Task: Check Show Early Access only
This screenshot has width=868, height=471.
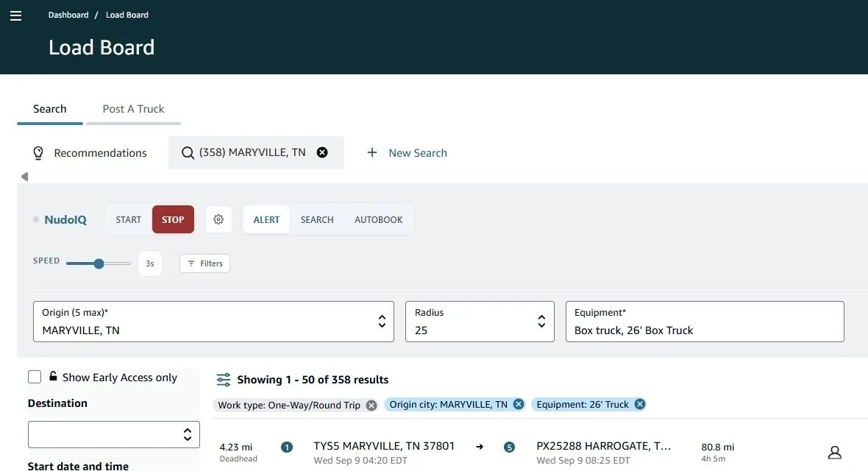Action: coord(35,377)
